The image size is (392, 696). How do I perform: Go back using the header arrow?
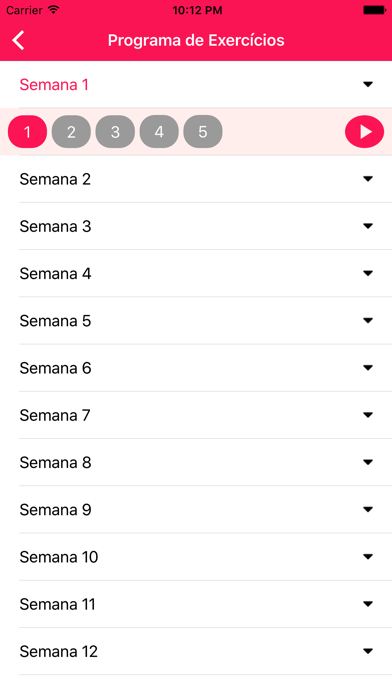point(18,40)
